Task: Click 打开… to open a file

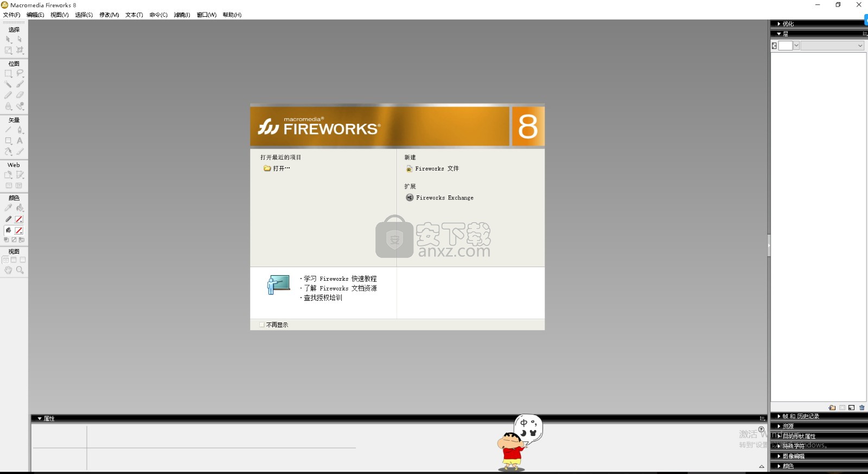Action: pos(277,168)
